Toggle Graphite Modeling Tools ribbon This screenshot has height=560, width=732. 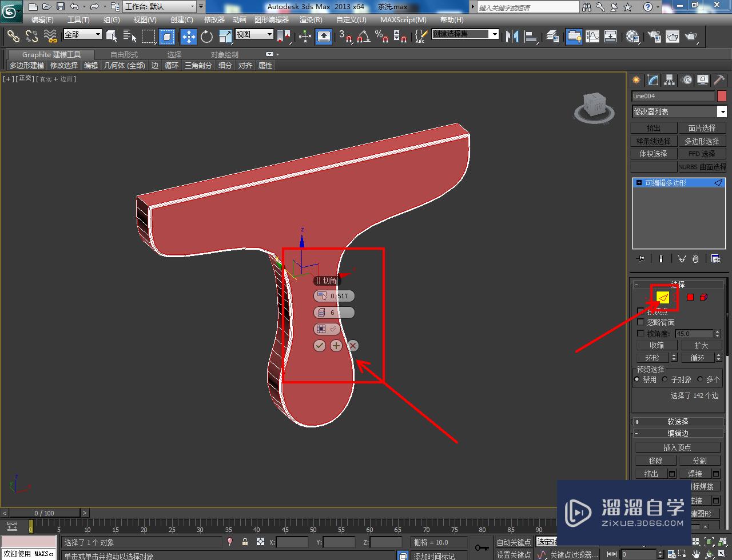click(x=574, y=37)
